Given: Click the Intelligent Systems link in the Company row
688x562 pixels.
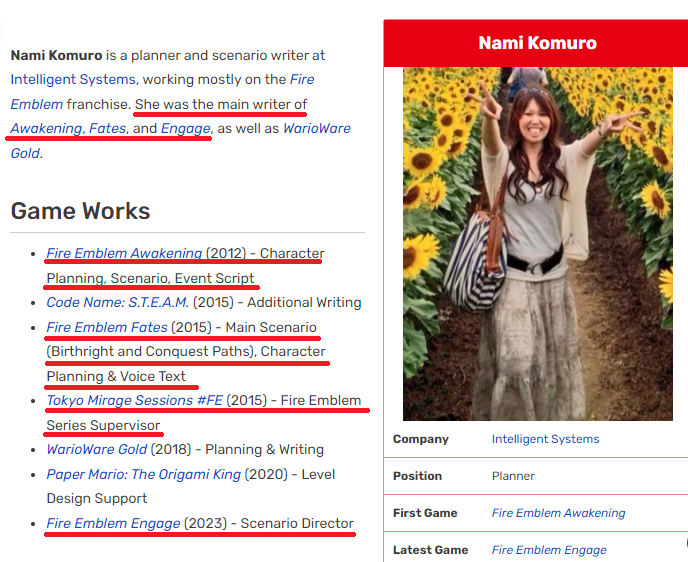Looking at the screenshot, I should [x=545, y=439].
